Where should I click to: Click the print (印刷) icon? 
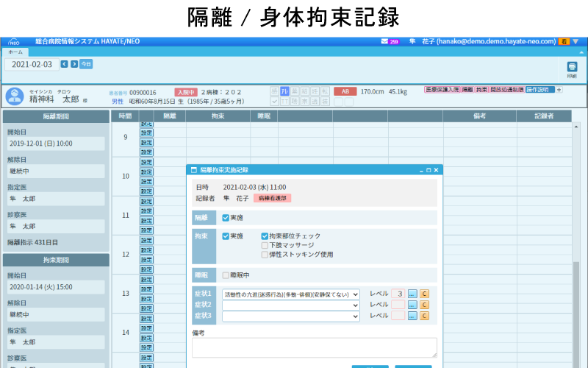click(x=572, y=68)
